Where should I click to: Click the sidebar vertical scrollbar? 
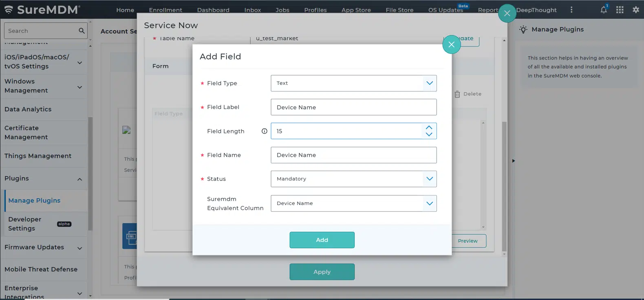(90, 173)
